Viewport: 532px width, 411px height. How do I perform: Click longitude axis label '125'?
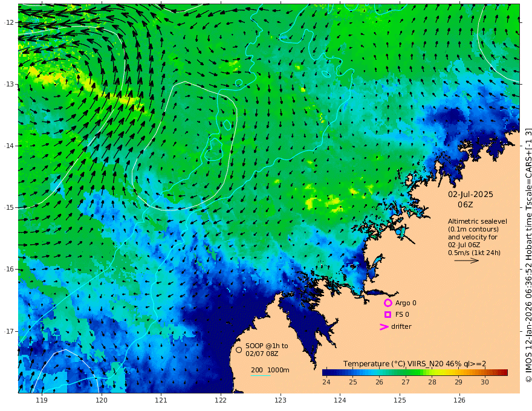tap(400, 400)
